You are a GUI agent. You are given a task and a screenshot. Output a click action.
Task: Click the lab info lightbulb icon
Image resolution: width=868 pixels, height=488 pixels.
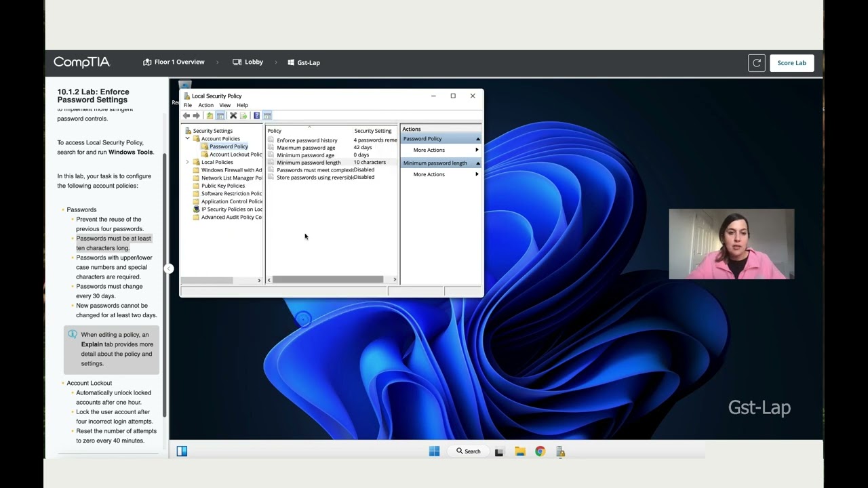coord(73,334)
